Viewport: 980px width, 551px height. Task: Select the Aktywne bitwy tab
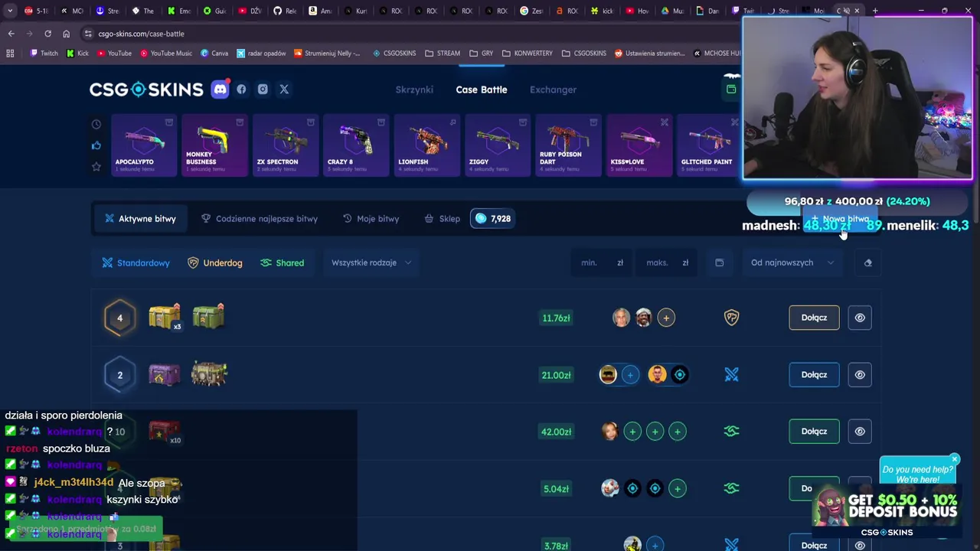(x=140, y=219)
